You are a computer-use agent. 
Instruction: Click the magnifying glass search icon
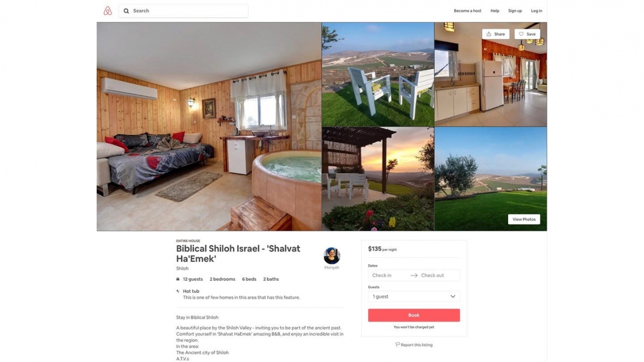(126, 11)
